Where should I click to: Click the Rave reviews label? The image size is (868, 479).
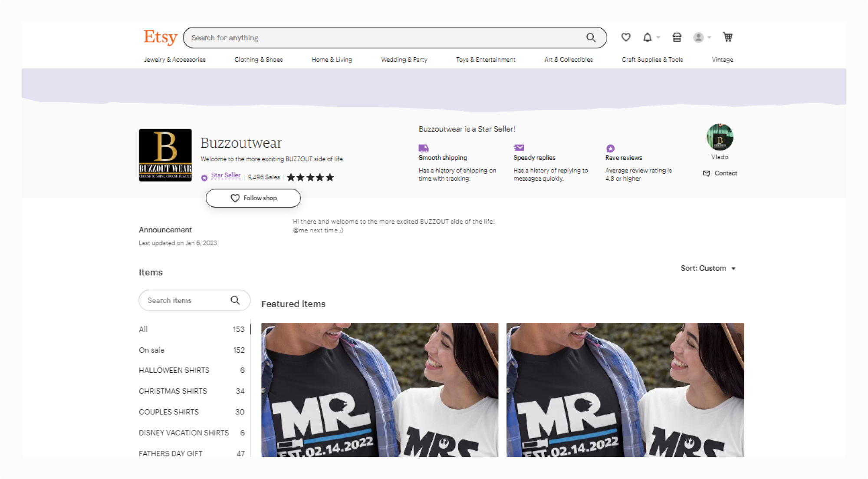click(624, 158)
